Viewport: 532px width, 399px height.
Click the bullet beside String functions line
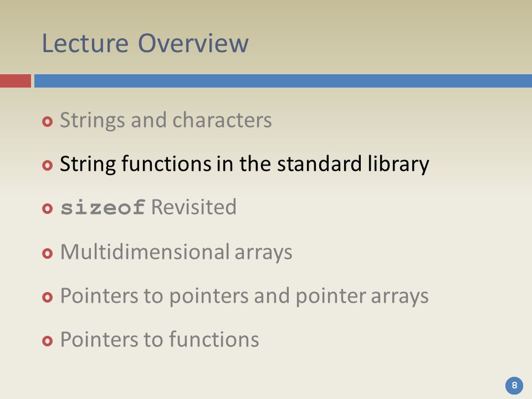click(x=48, y=165)
